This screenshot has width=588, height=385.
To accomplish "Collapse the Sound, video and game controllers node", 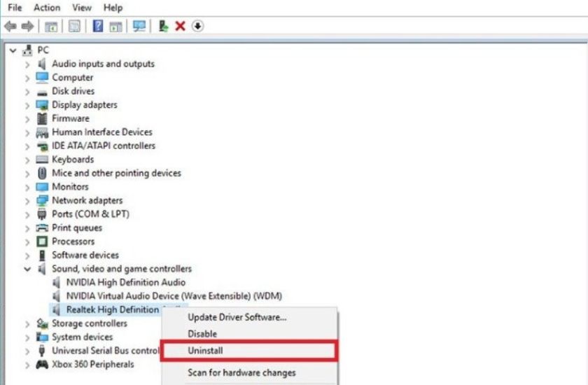I will 27,269.
